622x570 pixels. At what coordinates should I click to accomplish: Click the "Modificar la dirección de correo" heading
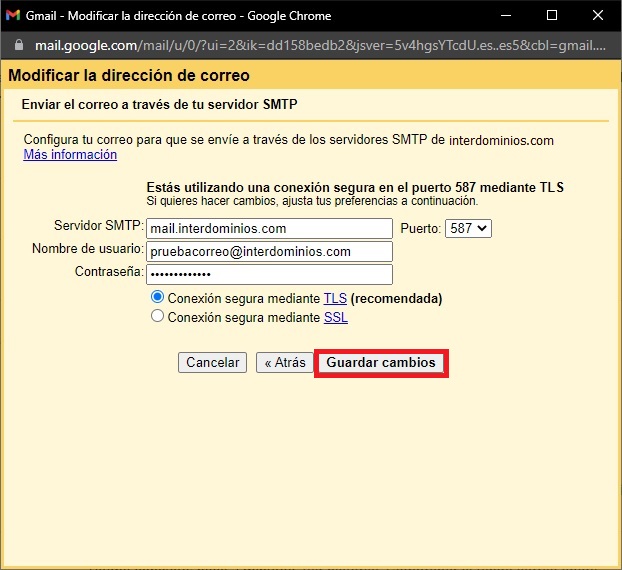tap(129, 75)
